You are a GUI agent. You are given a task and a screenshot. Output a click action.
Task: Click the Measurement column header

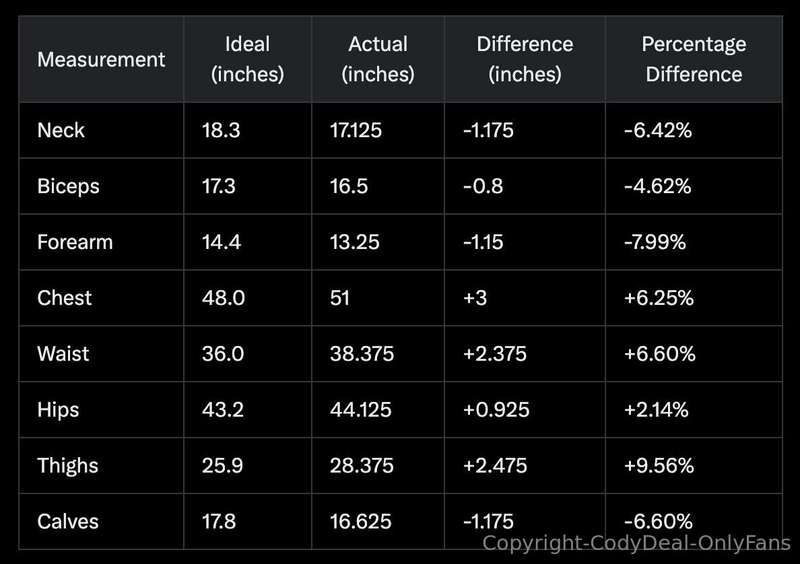coord(101,60)
